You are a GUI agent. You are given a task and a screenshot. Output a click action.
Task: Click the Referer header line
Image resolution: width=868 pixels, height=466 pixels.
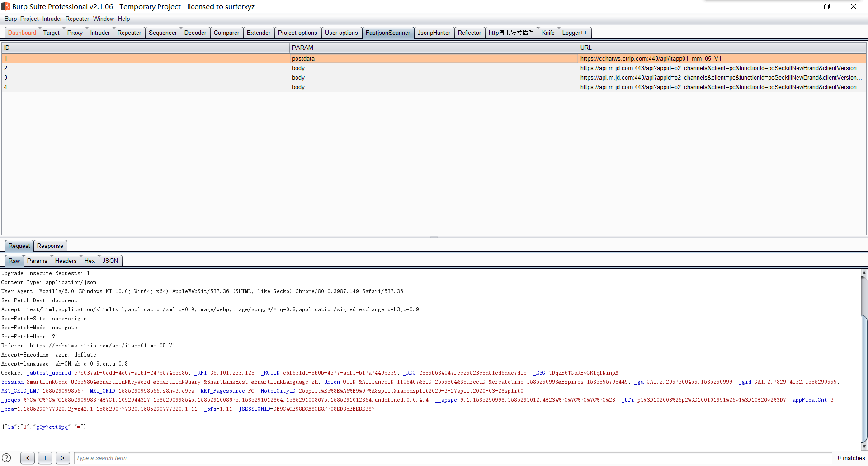[x=88, y=345]
